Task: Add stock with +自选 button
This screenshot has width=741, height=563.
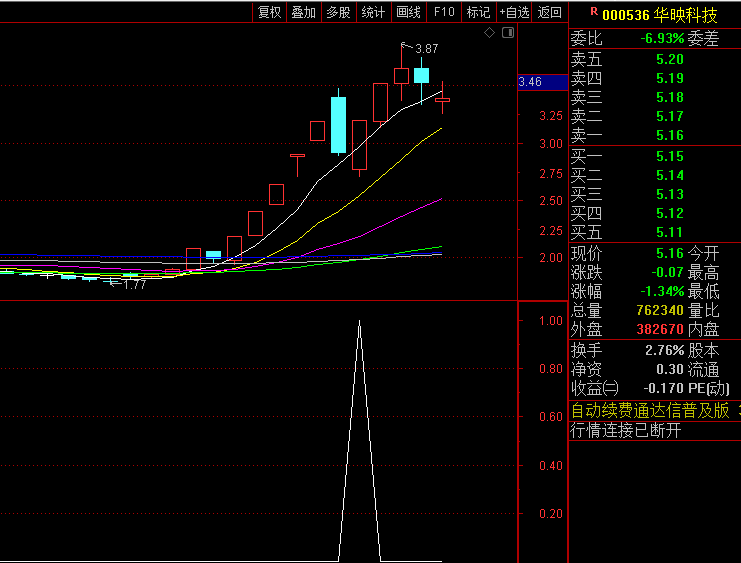Action: pyautogui.click(x=514, y=12)
